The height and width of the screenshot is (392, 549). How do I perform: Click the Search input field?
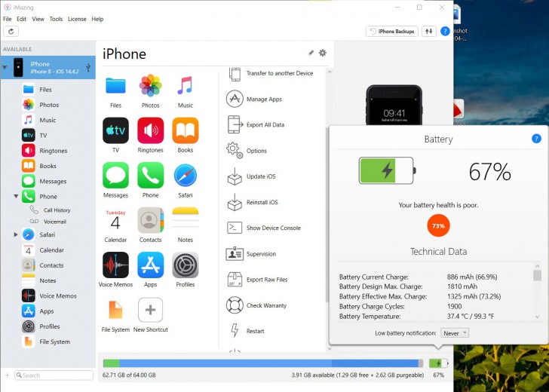[x=54, y=375]
